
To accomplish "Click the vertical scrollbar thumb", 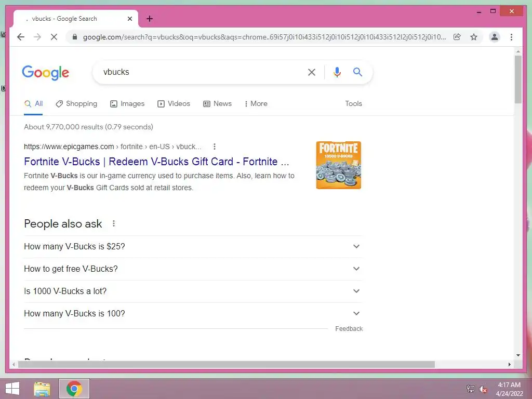I will pyautogui.click(x=518, y=79).
